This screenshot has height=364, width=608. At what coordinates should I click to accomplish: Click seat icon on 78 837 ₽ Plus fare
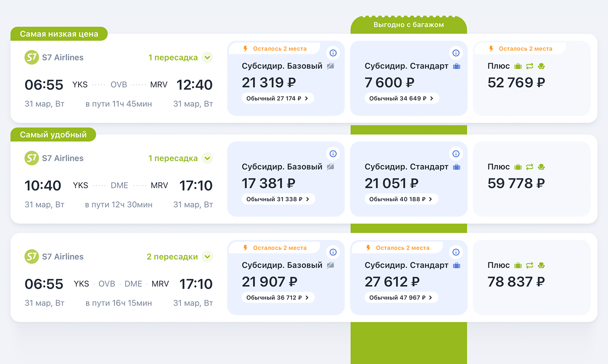pos(541,265)
